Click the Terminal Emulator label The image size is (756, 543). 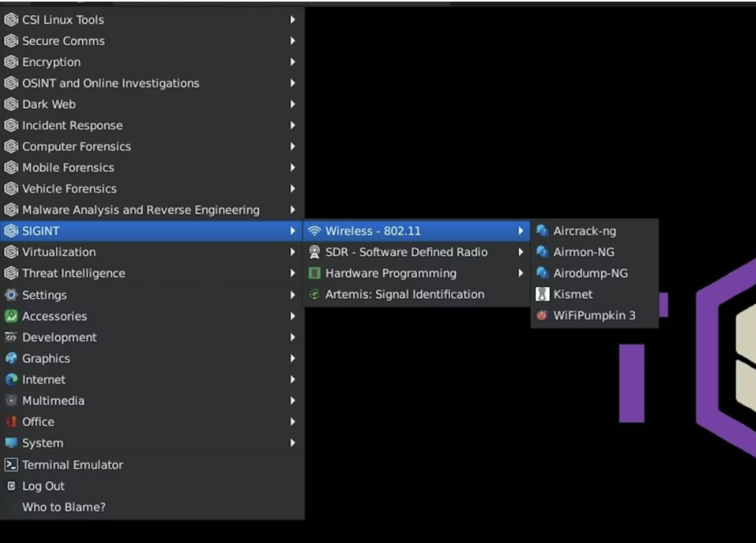click(73, 465)
